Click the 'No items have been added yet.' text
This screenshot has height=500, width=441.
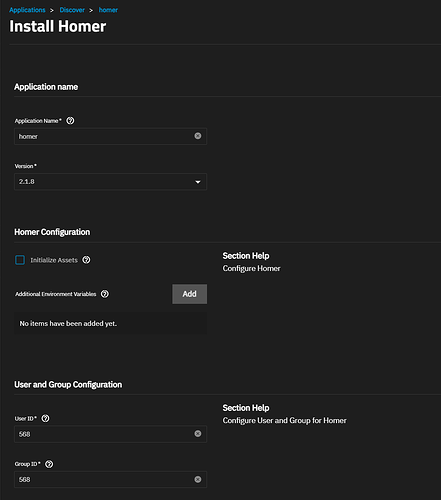(x=68, y=324)
